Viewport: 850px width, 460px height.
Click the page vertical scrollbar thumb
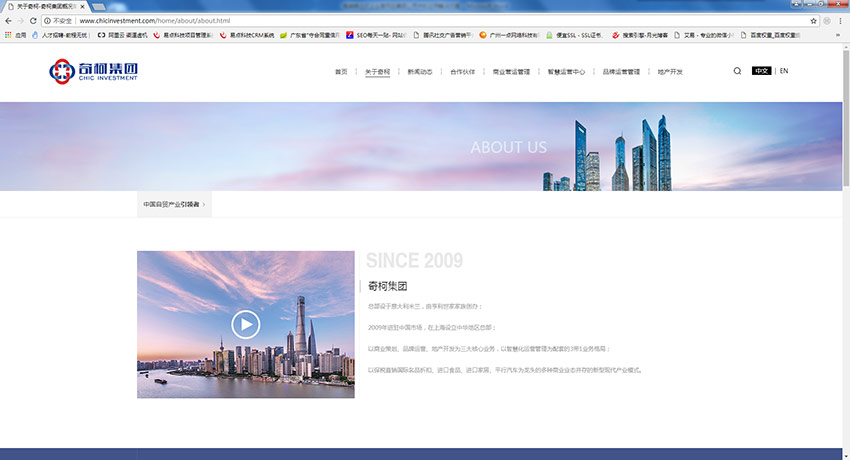coord(846,119)
